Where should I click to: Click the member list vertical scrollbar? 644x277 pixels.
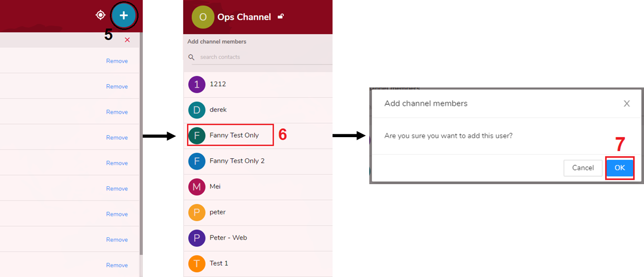(x=141, y=144)
